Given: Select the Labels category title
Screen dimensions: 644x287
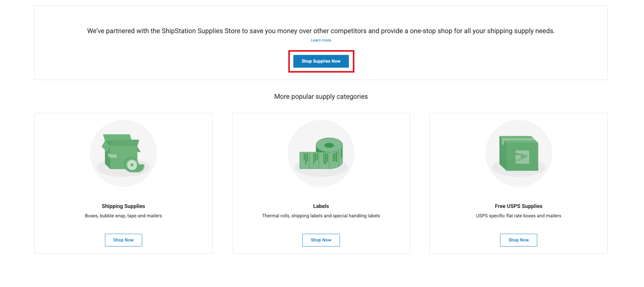Looking at the screenshot, I should point(321,206).
